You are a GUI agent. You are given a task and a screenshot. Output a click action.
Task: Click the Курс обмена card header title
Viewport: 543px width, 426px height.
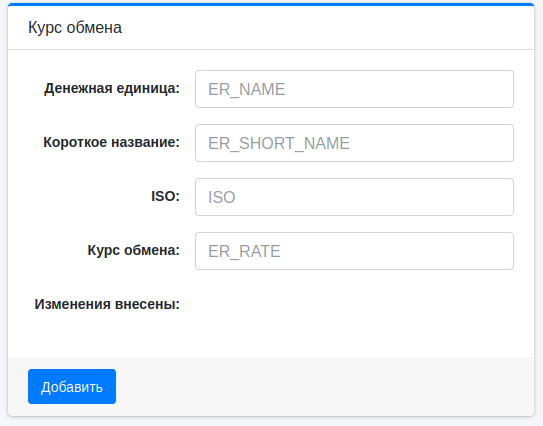point(75,28)
